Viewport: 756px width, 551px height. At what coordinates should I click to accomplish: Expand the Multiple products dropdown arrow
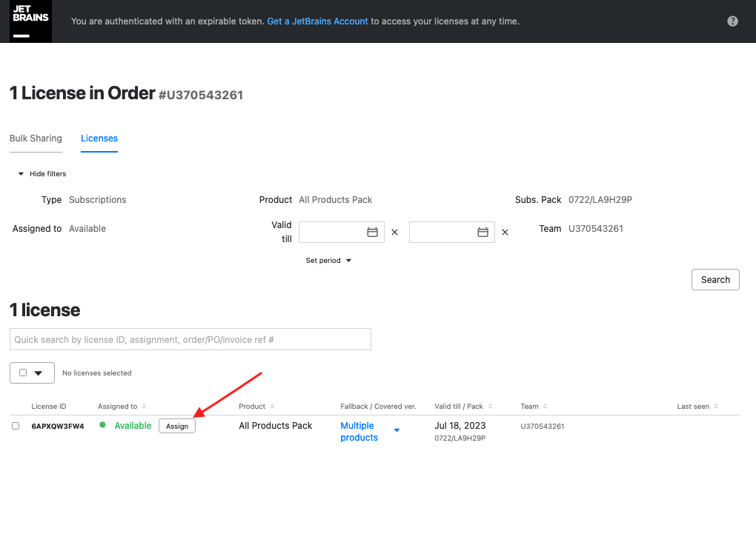[x=397, y=430]
